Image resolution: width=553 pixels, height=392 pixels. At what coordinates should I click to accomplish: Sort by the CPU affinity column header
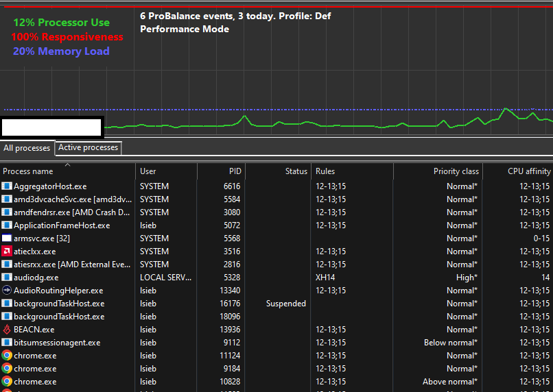click(518, 171)
